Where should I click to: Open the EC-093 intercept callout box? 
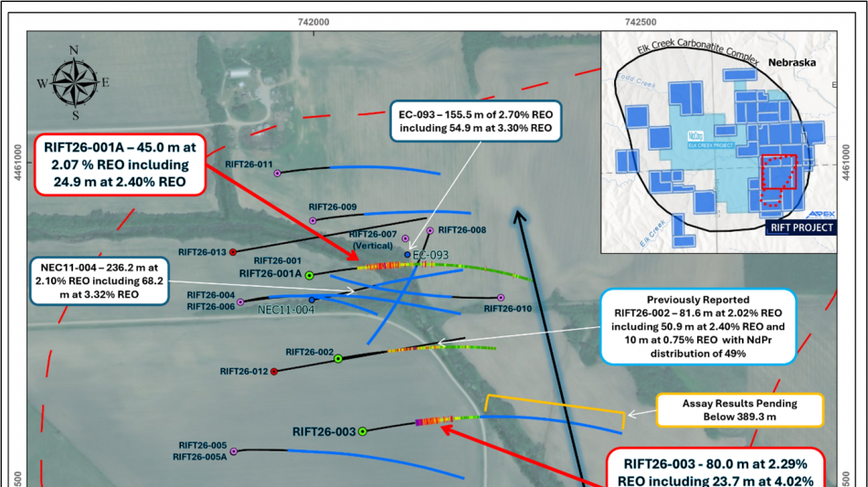click(474, 120)
